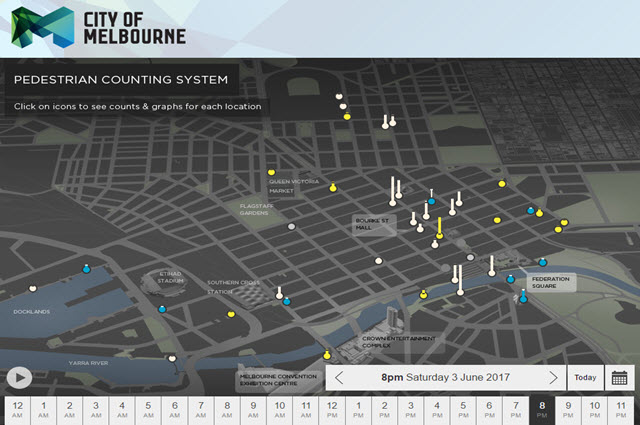Advance to next day with right arrow
Screen dimensions: 640x425
point(553,377)
